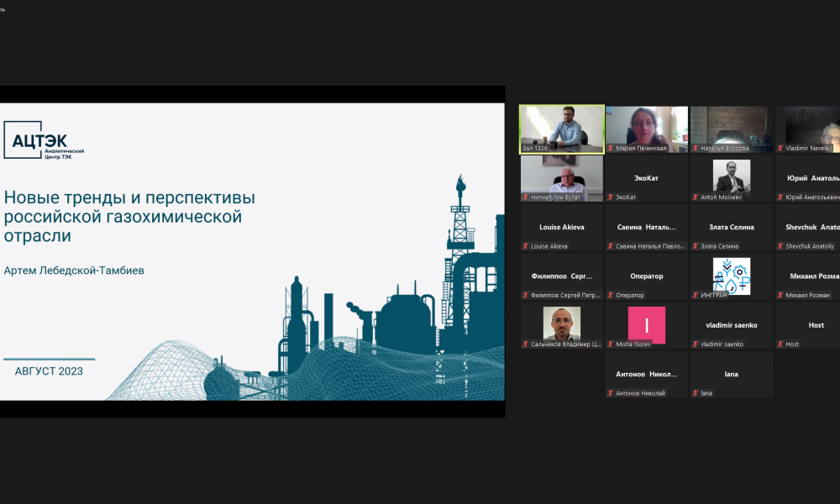Click the muted mic icon beside Антонов Николай
This screenshot has width=840, height=504.
point(611,393)
